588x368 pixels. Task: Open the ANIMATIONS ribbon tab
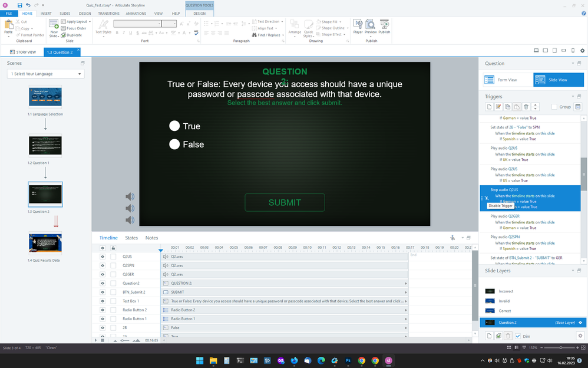136,14
